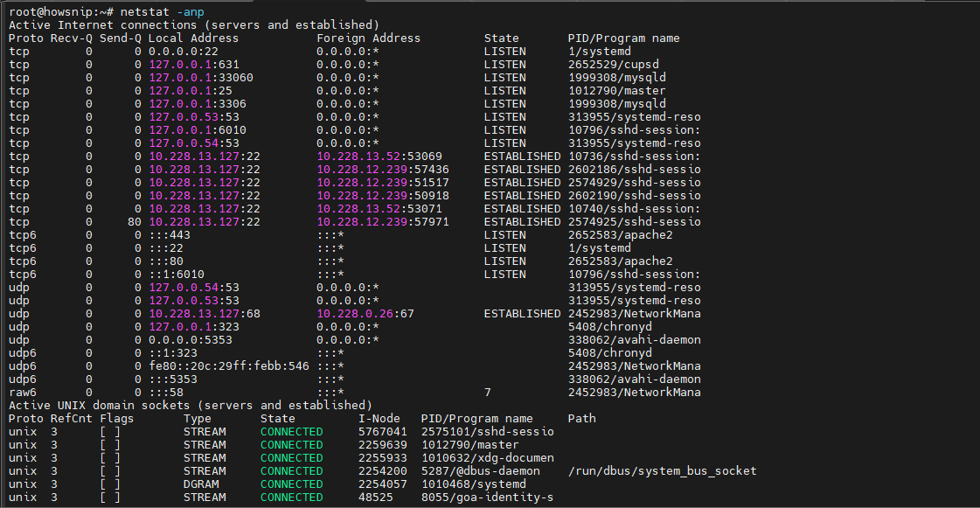Click the ESTABLISHED state of the NetworkManager udp row

[523, 314]
